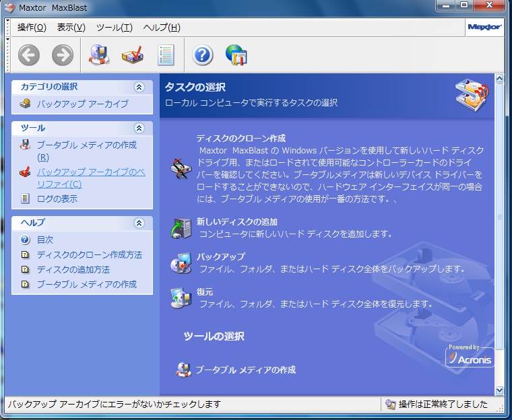The image size is (512, 420).
Task: Open ブータブル メディアの作成(R) tool link
Action: click(x=86, y=151)
